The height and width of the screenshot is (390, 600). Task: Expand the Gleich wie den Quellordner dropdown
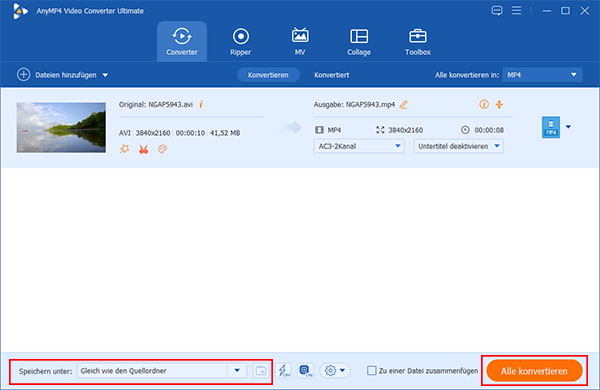(237, 370)
